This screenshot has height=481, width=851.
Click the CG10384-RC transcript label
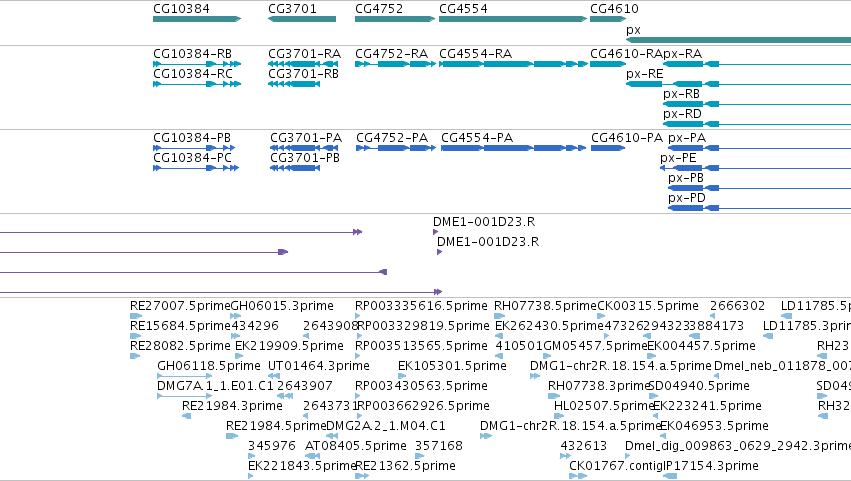(x=193, y=74)
